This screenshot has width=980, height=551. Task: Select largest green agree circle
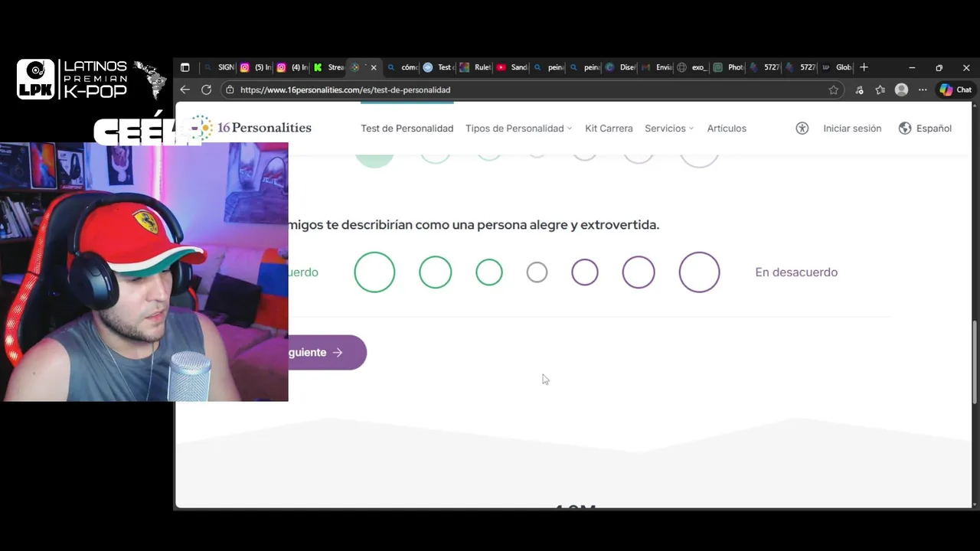(x=374, y=272)
